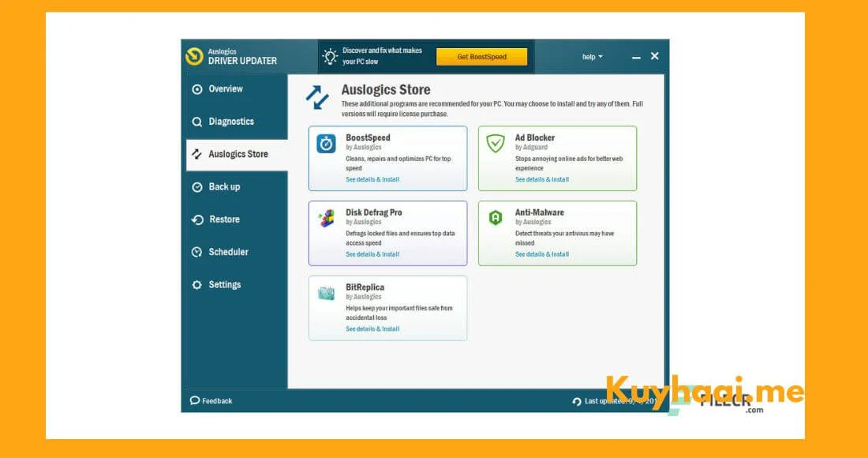This screenshot has width=868, height=458.
Task: Click the Disk Defrag Pro product title
Action: 374,212
